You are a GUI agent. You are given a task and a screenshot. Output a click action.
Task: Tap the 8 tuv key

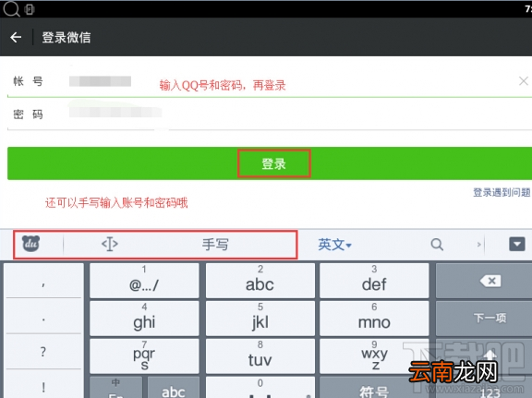tap(260, 356)
